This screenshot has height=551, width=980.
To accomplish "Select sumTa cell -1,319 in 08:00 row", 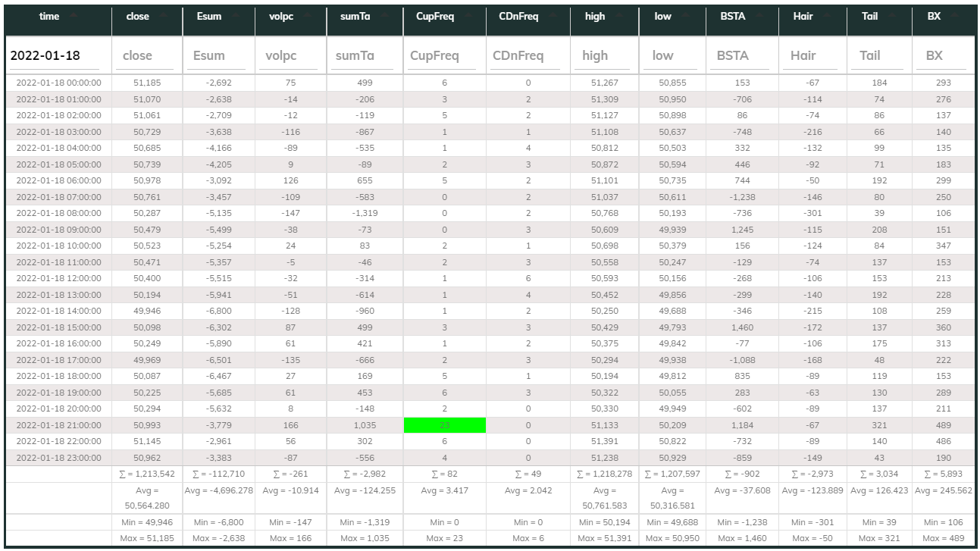I will pos(365,213).
